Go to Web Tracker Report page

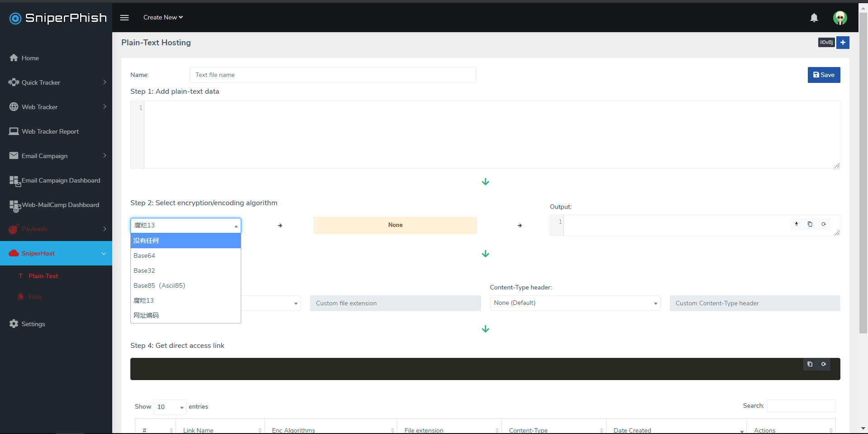coord(50,131)
